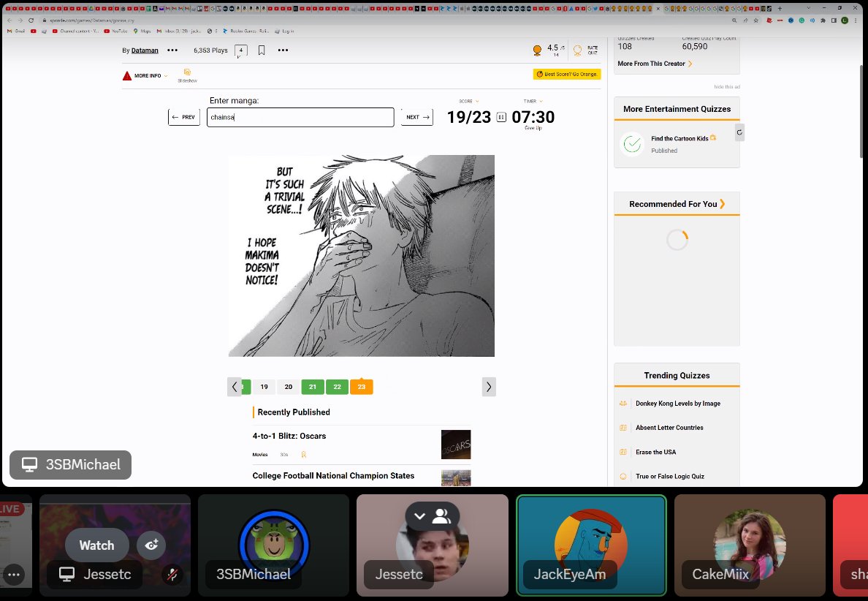Viewport: 868px width, 601px height.
Task: Collapse the call tiles with the chevron
Action: pyautogui.click(x=419, y=516)
